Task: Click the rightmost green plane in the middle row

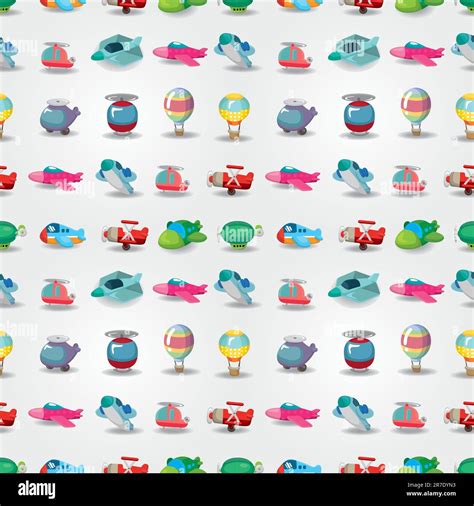Action: [419, 234]
